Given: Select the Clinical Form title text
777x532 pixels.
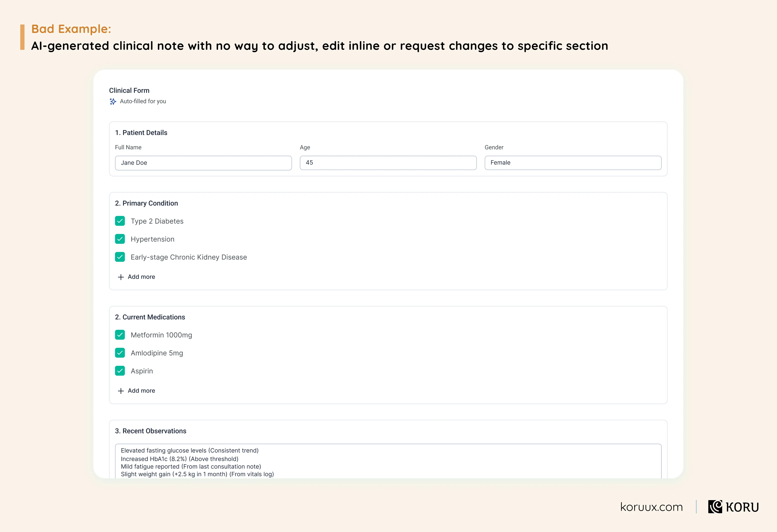Looking at the screenshot, I should point(129,91).
